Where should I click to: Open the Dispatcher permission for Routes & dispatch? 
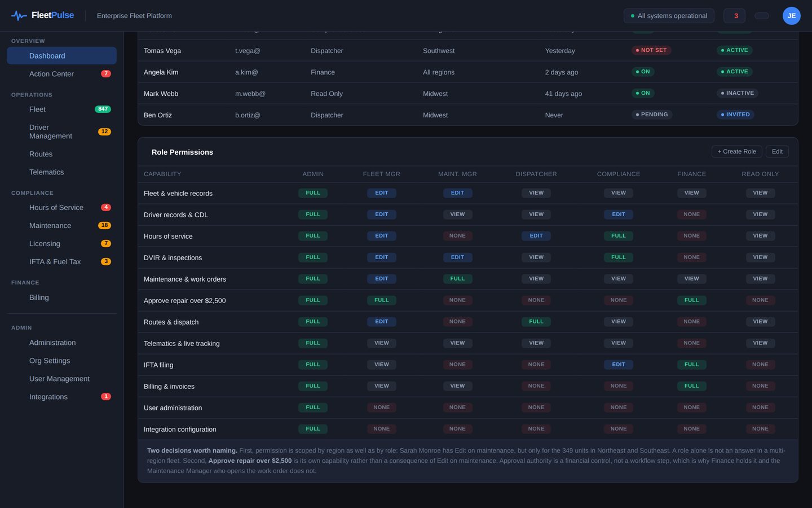pyautogui.click(x=536, y=322)
